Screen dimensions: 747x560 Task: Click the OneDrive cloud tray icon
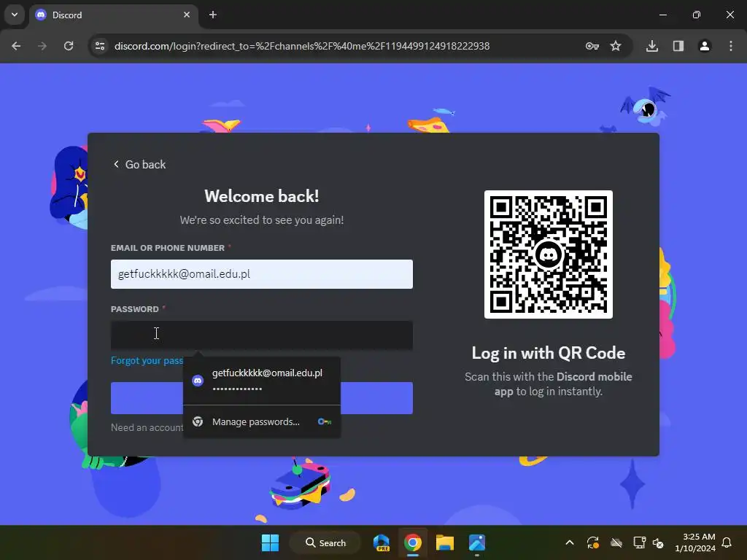(616, 542)
